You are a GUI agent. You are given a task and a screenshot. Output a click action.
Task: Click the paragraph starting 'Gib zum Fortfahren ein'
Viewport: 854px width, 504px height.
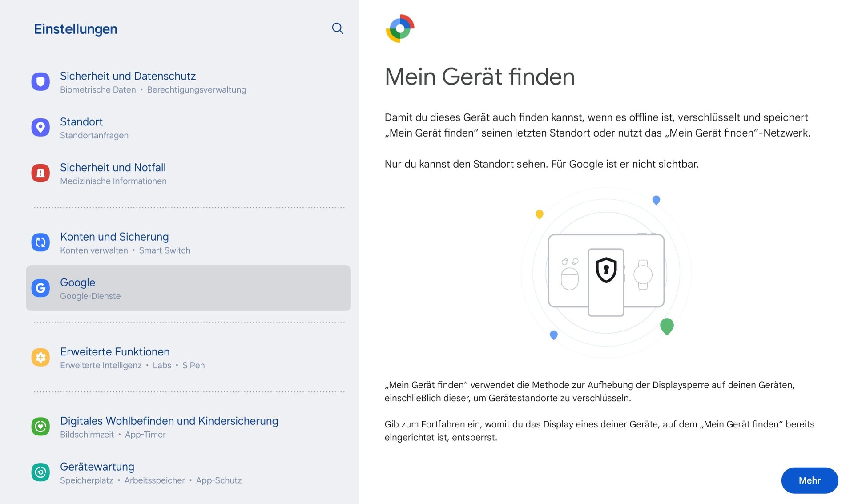(599, 431)
